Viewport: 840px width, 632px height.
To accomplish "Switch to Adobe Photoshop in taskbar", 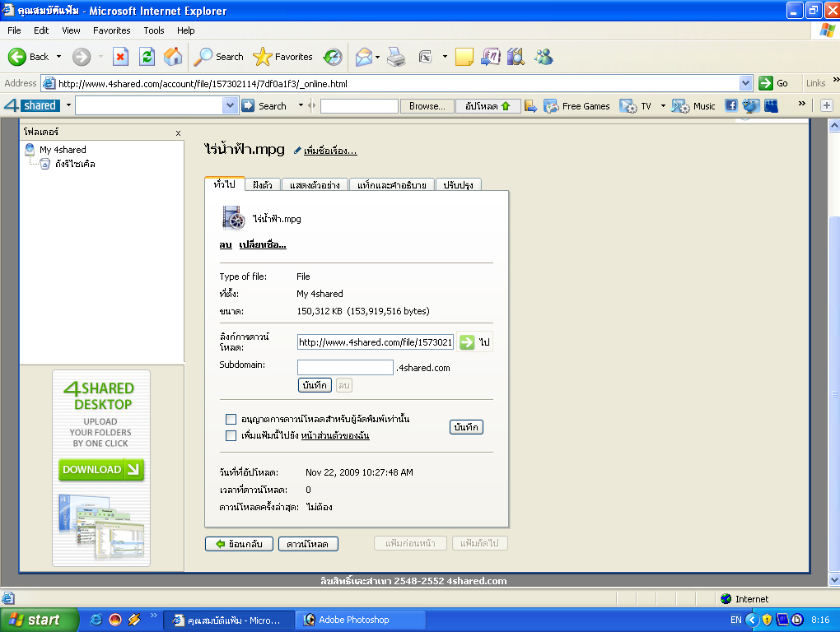I will click(x=361, y=620).
